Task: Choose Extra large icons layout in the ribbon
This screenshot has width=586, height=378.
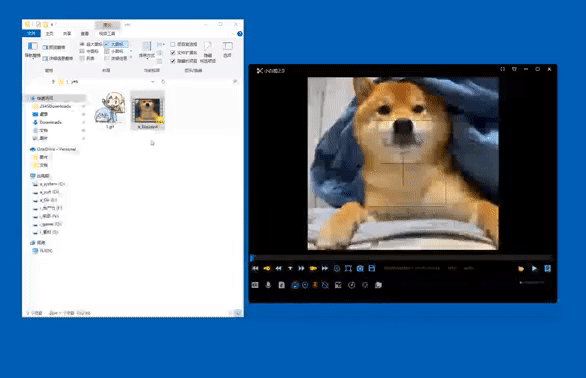Action: click(x=91, y=44)
